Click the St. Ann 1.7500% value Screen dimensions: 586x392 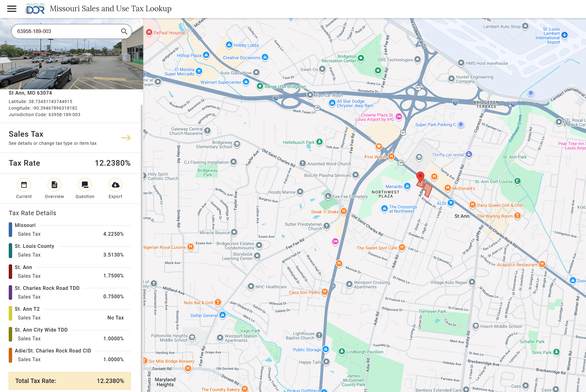point(114,276)
